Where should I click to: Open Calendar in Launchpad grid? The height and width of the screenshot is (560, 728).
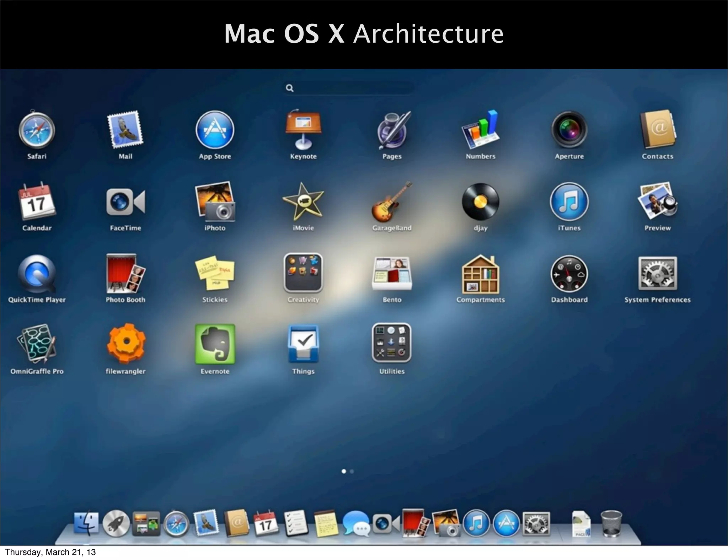pos(37,201)
